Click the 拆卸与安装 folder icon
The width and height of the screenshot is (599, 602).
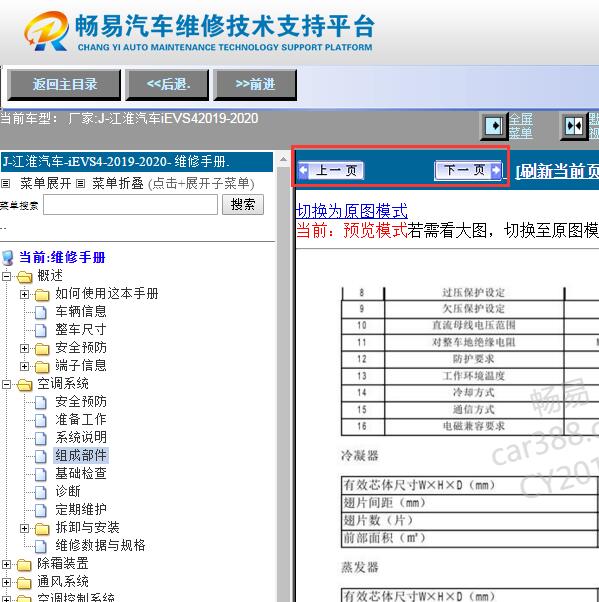click(x=42, y=529)
